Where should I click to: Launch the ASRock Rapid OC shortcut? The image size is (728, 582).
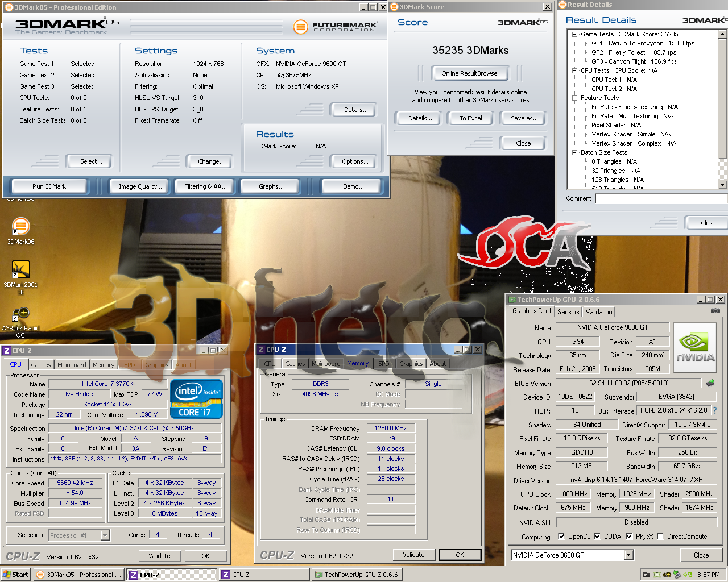coord(20,322)
